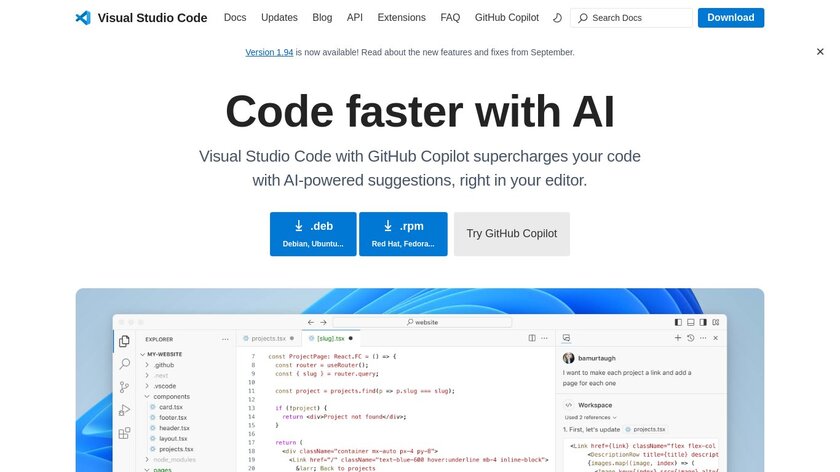Click the Visual Studio Code title text
Viewport: 840px width, 472px height.
pyautogui.click(x=152, y=18)
